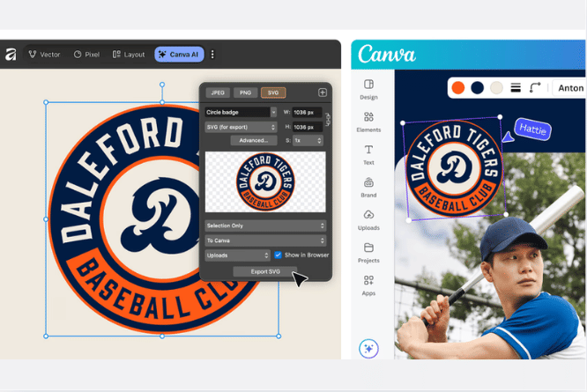This screenshot has width=587, height=392.
Task: Open the Canva AI studio
Action: coord(179,55)
